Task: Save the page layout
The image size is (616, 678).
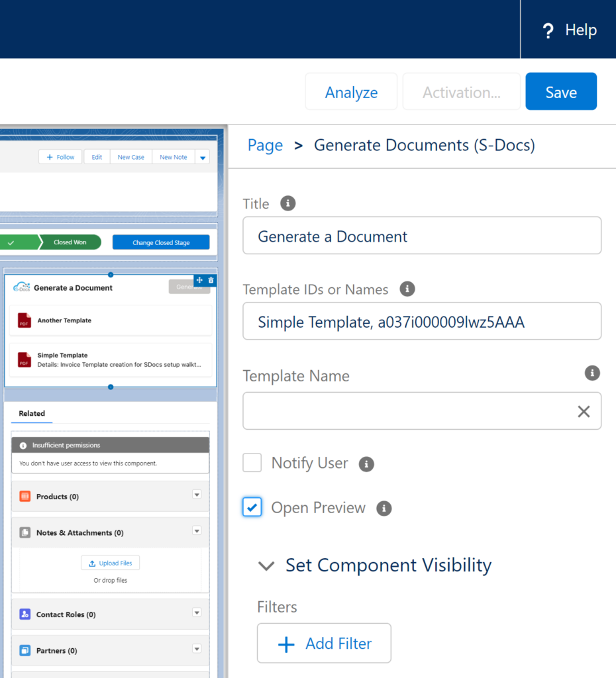Action: tap(560, 91)
